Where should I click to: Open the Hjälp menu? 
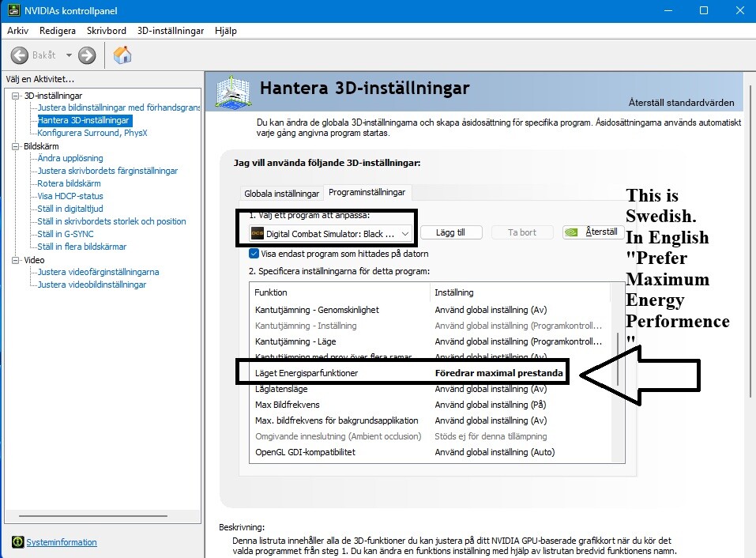pos(226,31)
